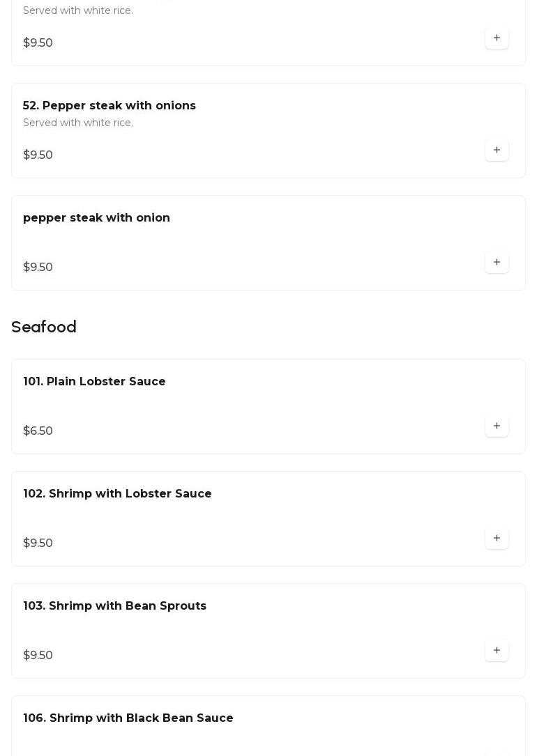The width and height of the screenshot is (537, 756).
Task: Open 101. Plain Lobster Sauce details
Action: (x=94, y=382)
